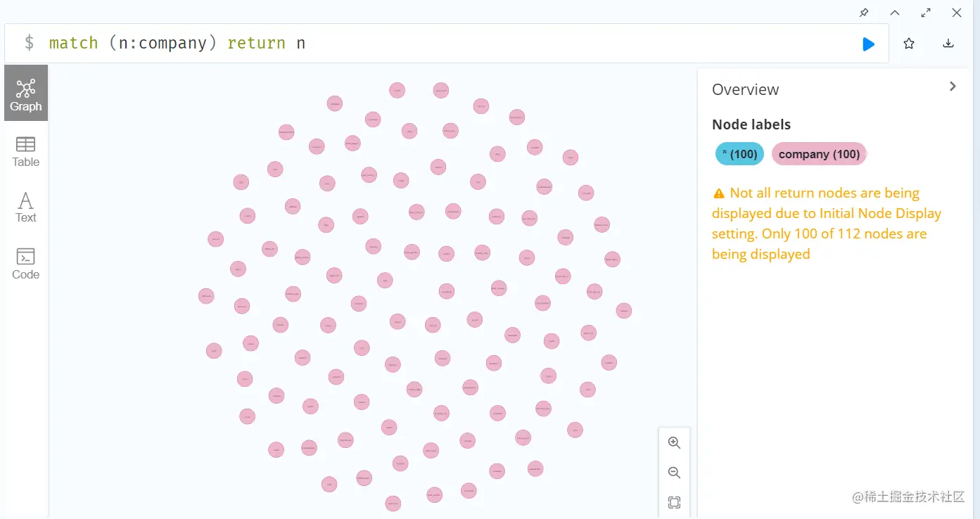
Task: Zoom in on the graph
Action: (674, 443)
